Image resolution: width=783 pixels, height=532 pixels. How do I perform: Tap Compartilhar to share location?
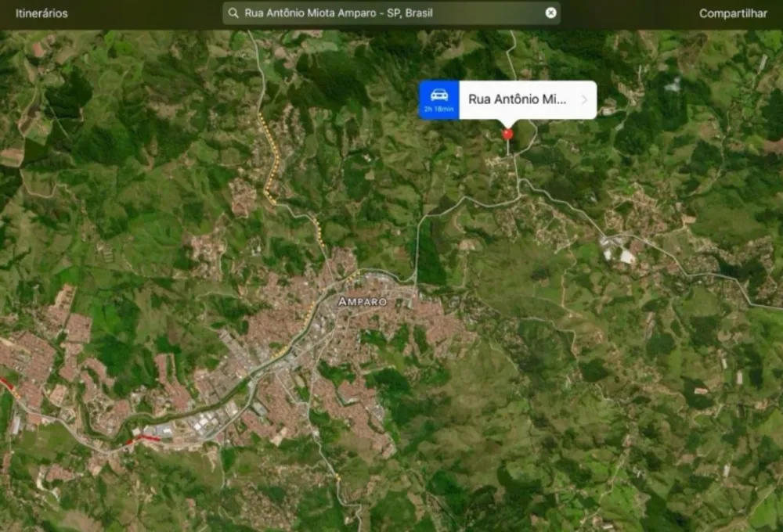[x=733, y=13]
